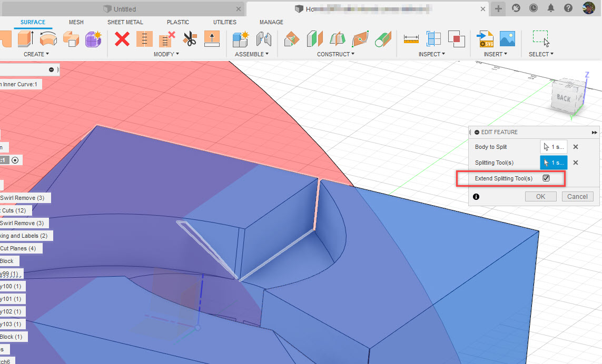Switch to the SHEET METAL tab
This screenshot has width=602, height=364.
coord(125,22)
